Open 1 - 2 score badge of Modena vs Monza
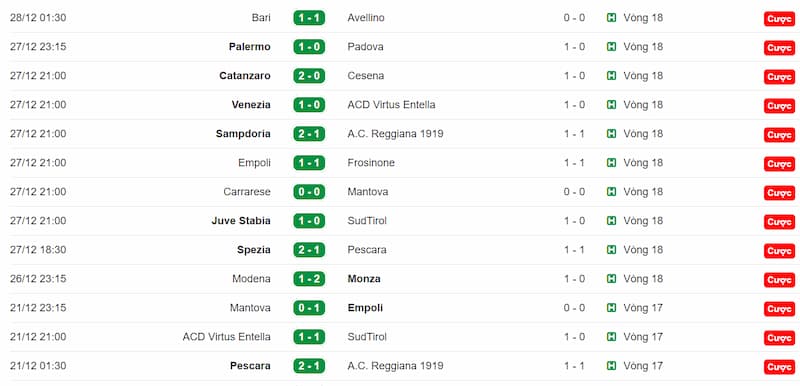Screen dimensions: 800x386 (x=309, y=279)
